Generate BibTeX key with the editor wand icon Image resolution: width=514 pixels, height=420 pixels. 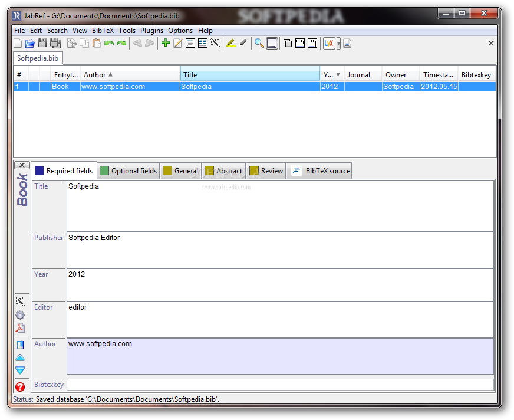(20, 301)
